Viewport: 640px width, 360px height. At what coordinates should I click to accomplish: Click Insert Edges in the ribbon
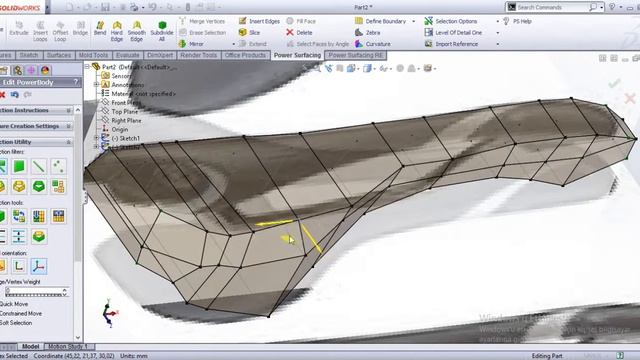pos(259,21)
